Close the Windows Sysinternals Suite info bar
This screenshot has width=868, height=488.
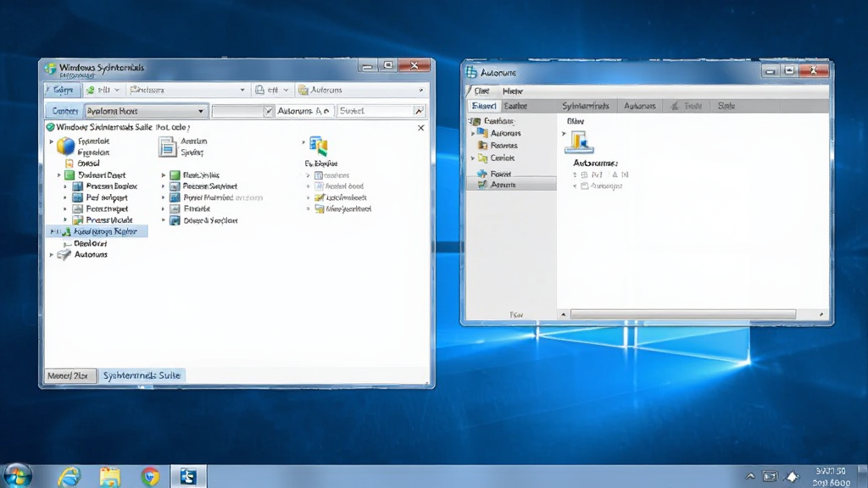(x=421, y=128)
